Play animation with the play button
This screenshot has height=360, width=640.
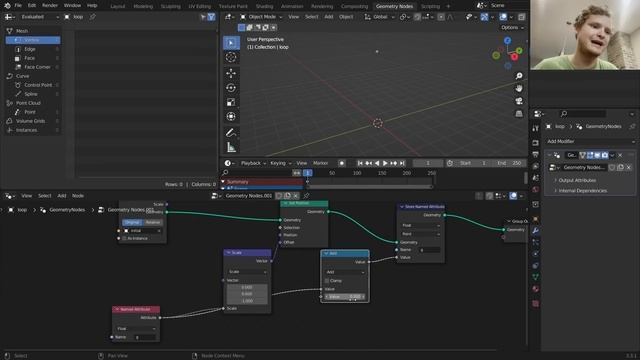pos(385,163)
